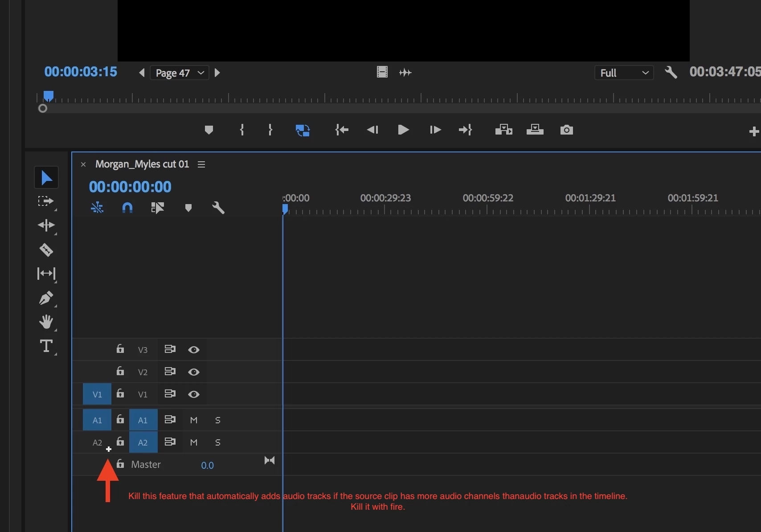The width and height of the screenshot is (761, 532).
Task: Close the Morgan_Myles cut 01 sequence tab
Action: [83, 164]
